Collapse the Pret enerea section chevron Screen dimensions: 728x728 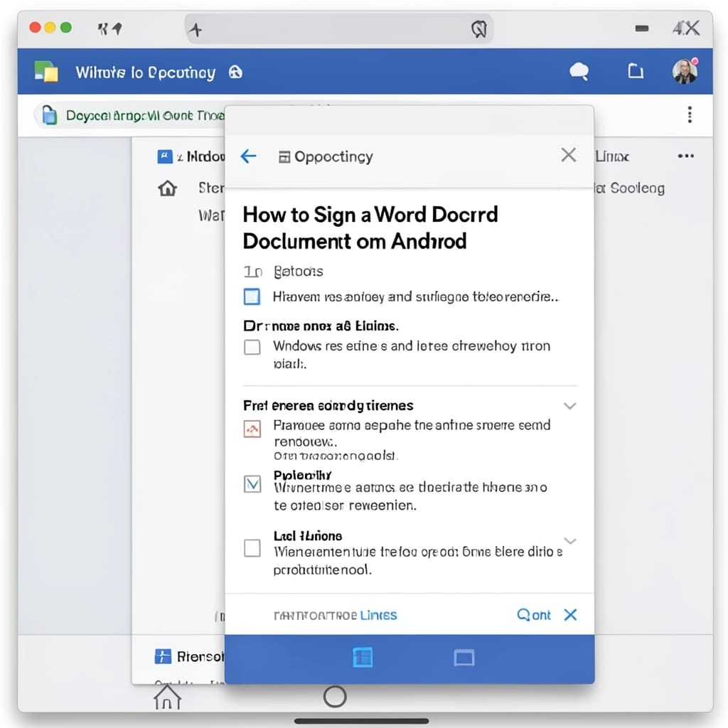[x=569, y=406]
